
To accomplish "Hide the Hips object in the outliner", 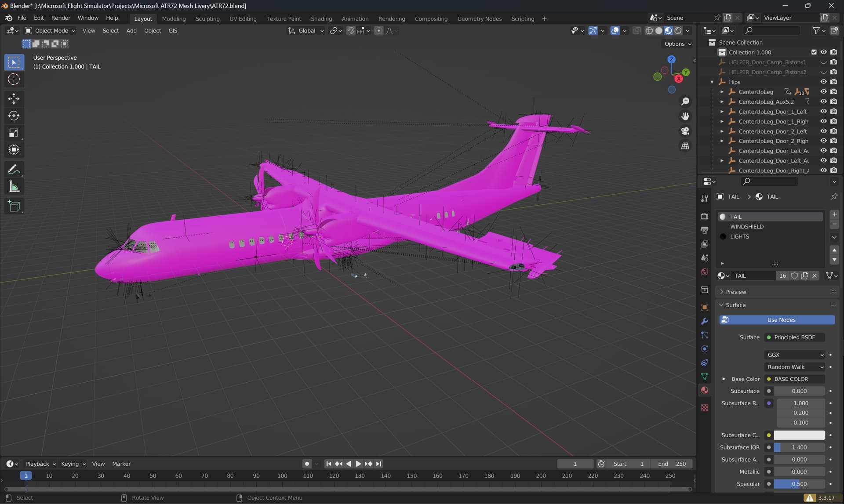I will 823,82.
